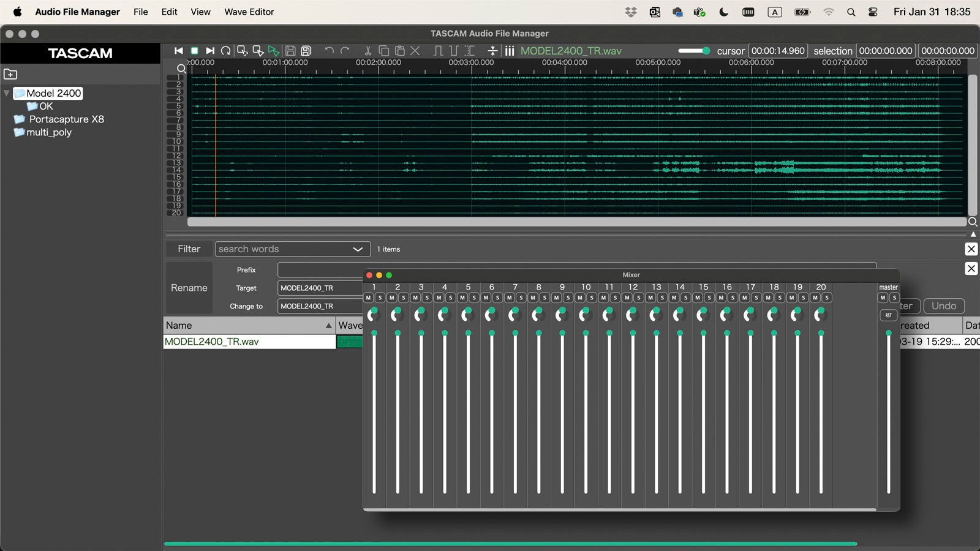Click the channel 10 volume fader
Image resolution: width=980 pixels, height=551 pixels.
(x=586, y=334)
